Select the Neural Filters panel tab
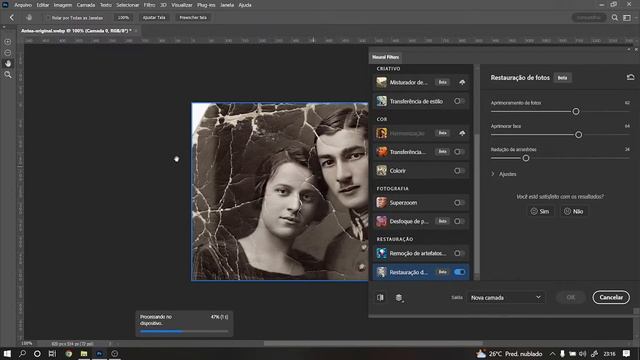The width and height of the screenshot is (640, 360). (x=385, y=57)
